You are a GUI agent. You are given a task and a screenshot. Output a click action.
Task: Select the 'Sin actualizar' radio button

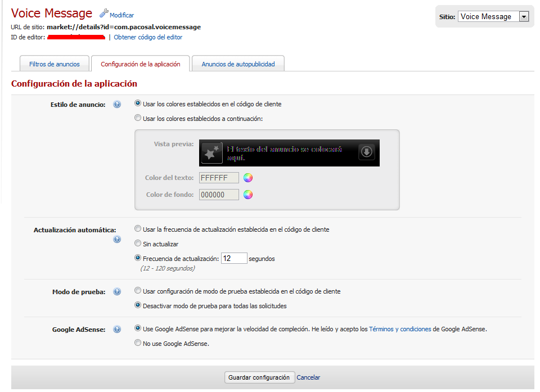click(138, 244)
